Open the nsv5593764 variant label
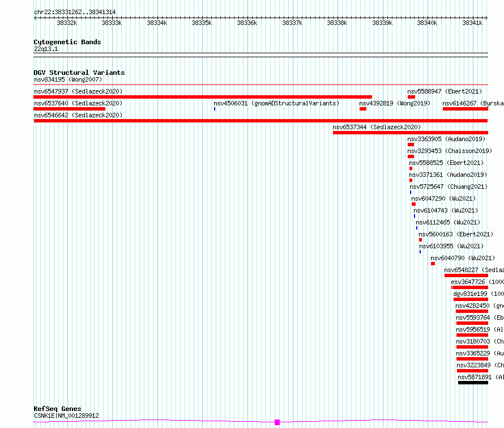Image resolution: width=504 pixels, height=428 pixels. tap(480, 317)
